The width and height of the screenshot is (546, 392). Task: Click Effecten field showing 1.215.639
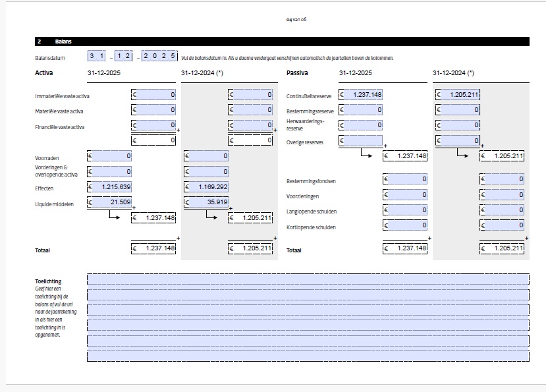click(x=109, y=187)
